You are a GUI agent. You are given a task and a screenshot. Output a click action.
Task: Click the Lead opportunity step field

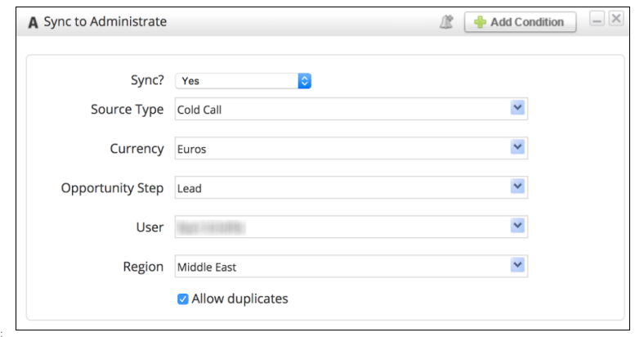click(x=351, y=187)
